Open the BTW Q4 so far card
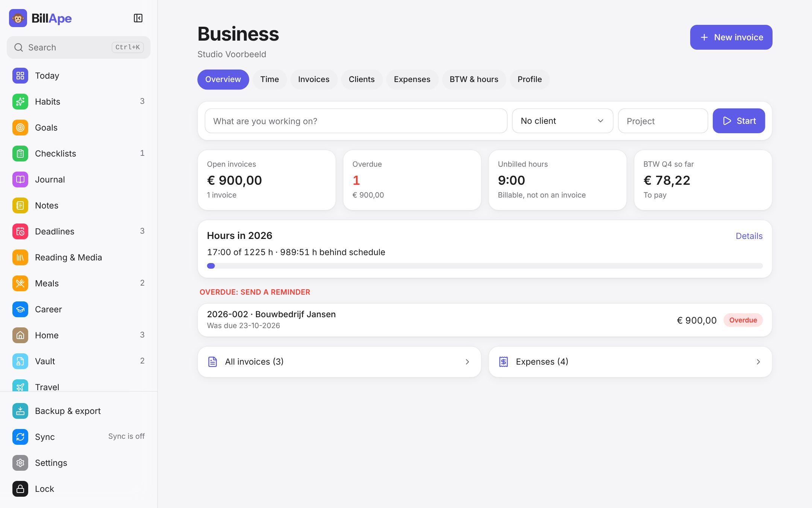Screen dimensions: 812x508 [703, 180]
